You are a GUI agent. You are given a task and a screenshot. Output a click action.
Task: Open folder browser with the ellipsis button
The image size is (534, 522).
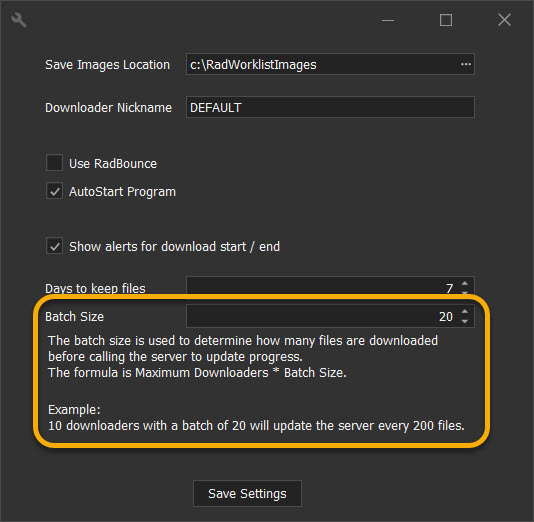466,64
